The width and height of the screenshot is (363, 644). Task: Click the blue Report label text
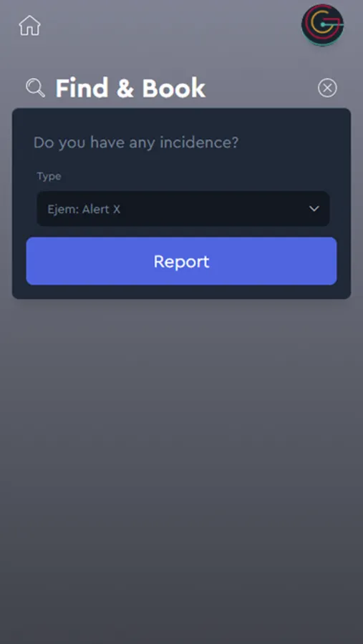click(181, 262)
